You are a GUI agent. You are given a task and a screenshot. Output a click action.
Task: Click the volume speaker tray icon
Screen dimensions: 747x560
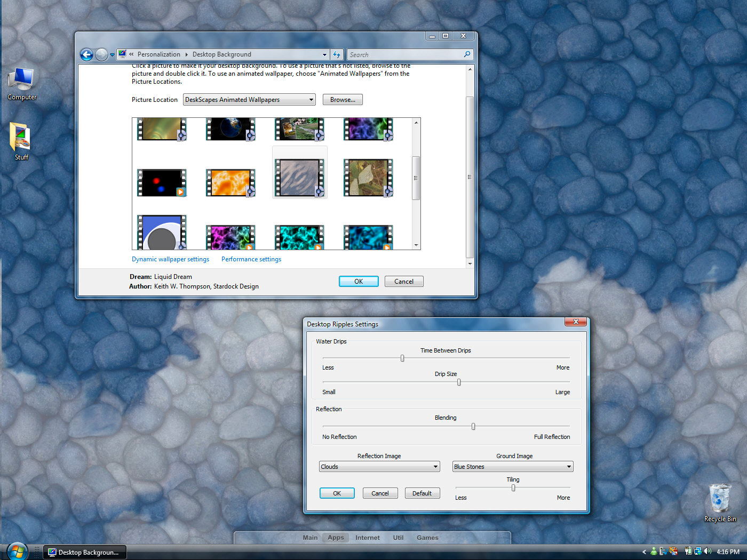pyautogui.click(x=708, y=551)
